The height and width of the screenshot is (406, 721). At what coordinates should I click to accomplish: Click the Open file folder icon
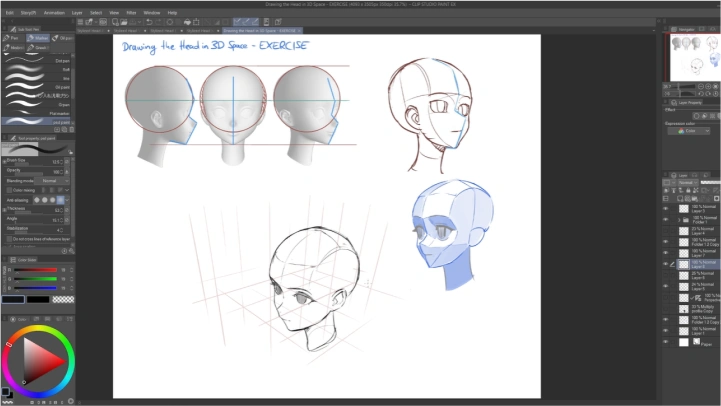coord(124,22)
